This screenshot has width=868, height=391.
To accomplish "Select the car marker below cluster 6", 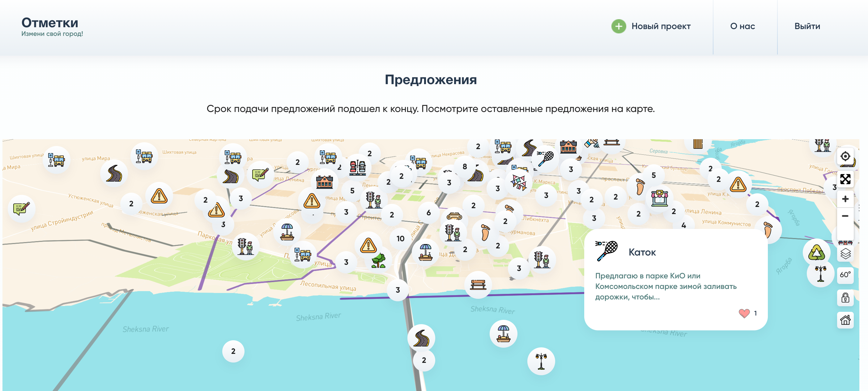I will tap(454, 216).
